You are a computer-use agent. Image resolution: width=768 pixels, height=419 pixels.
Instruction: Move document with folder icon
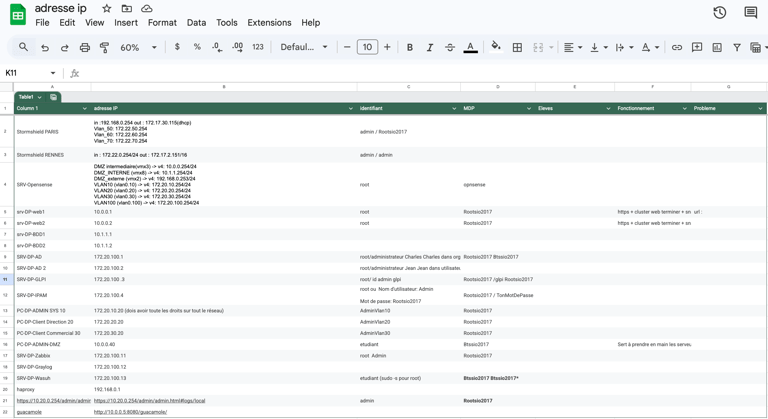click(x=126, y=8)
